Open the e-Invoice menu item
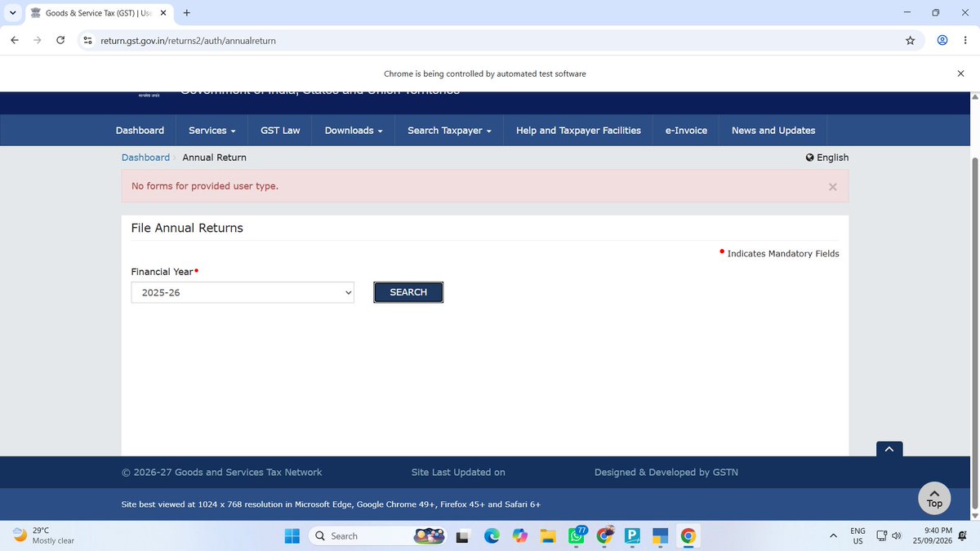The height and width of the screenshot is (551, 980). click(686, 131)
